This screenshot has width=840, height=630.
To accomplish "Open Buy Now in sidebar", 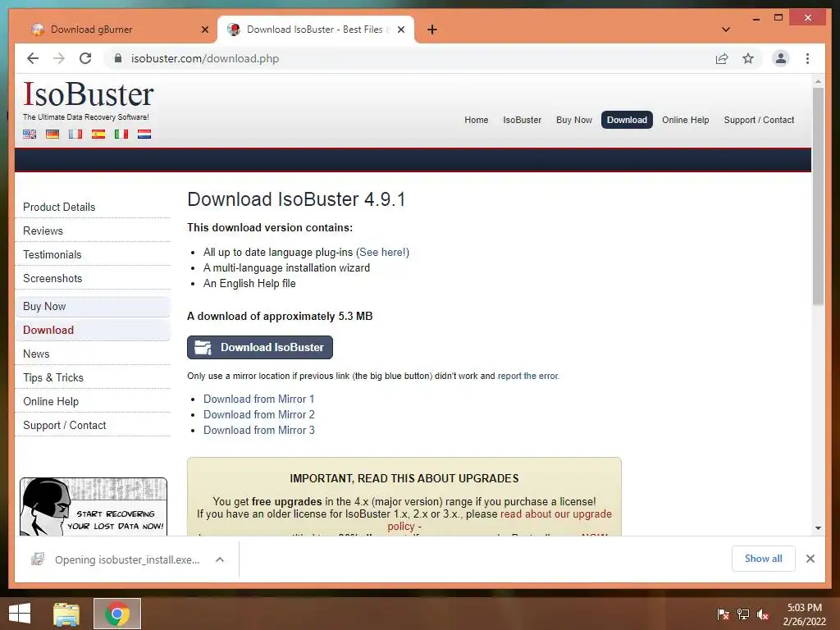I will pyautogui.click(x=92, y=307).
